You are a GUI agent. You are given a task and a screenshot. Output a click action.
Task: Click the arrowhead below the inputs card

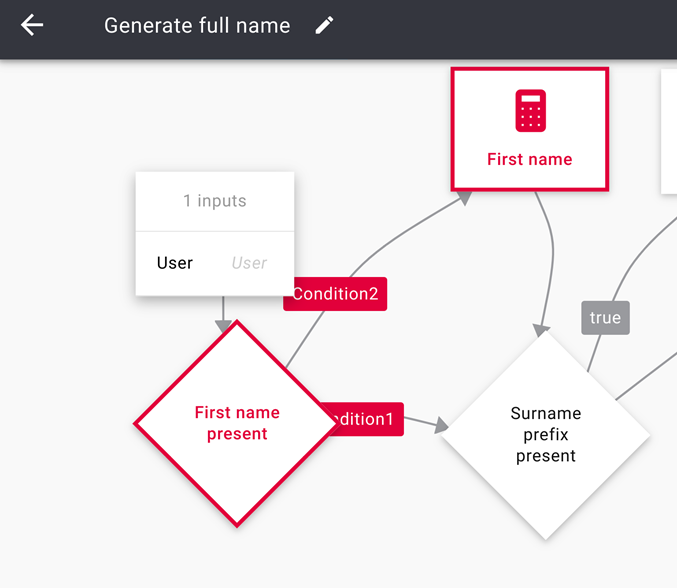pyautogui.click(x=224, y=327)
